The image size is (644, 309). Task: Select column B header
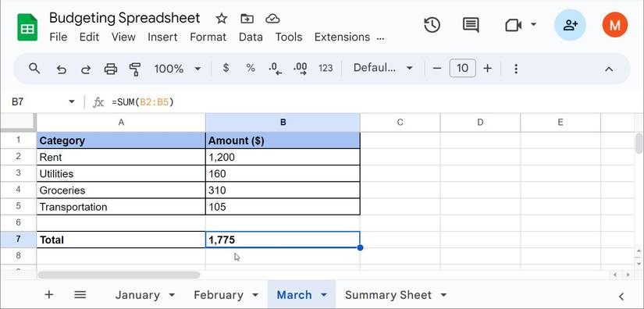[x=283, y=123]
